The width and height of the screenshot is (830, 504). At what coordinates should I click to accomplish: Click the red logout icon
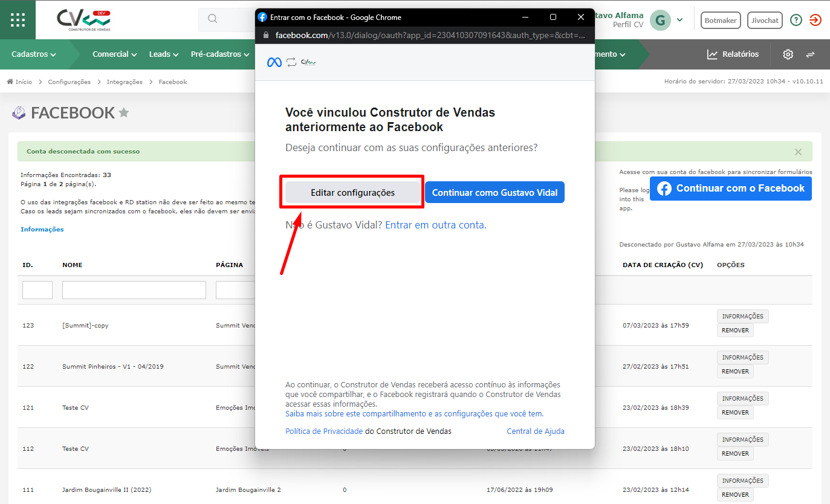pyautogui.click(x=815, y=20)
